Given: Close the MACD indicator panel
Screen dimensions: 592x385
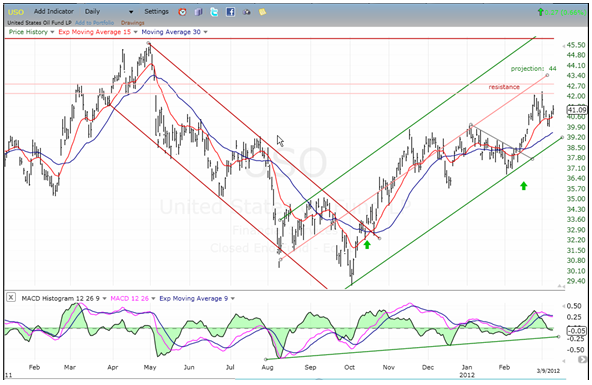Looking at the screenshot, I should tap(11, 297).
